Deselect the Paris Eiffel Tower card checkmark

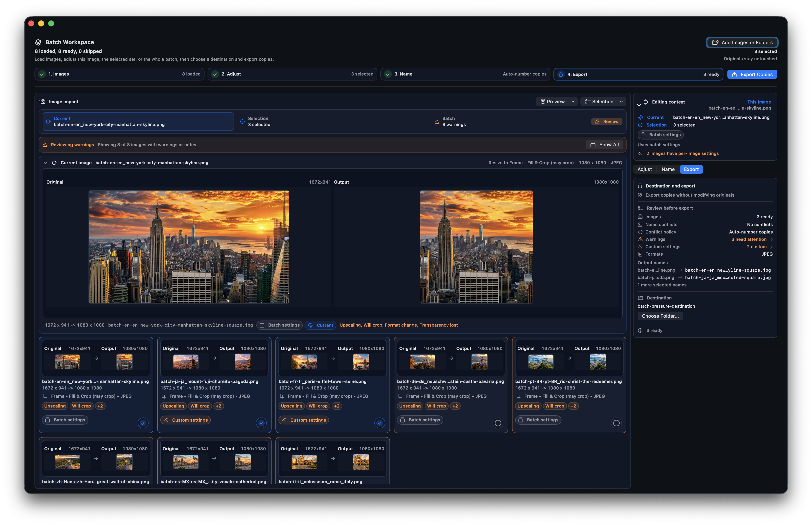(379, 423)
